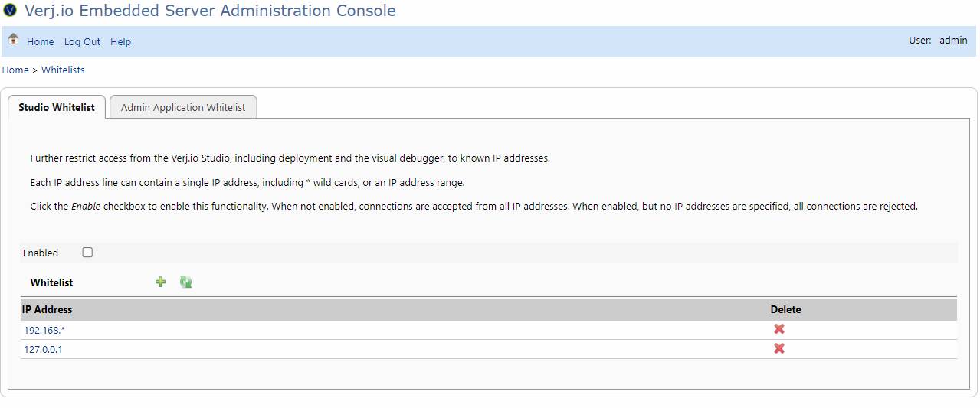Enable the Studio whitelist checkbox
The height and width of the screenshot is (408, 980).
coord(87,253)
